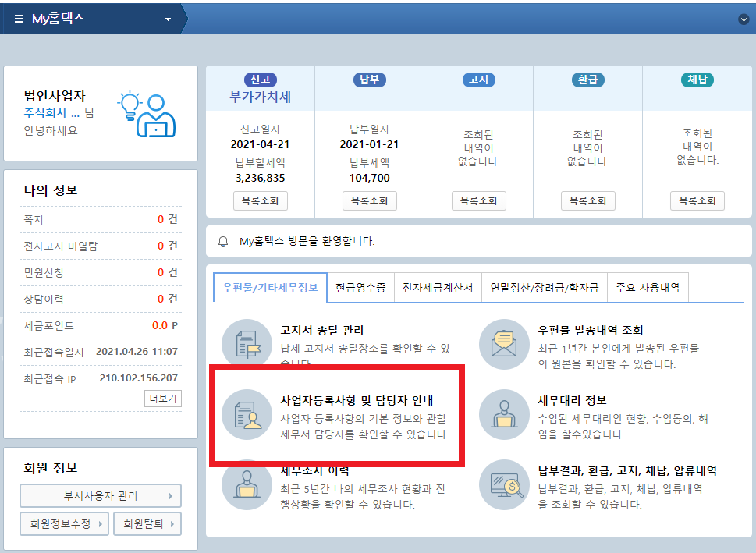Open 목록조회 under 고지 column
Image resolution: width=756 pixels, height=553 pixels.
pos(479,200)
